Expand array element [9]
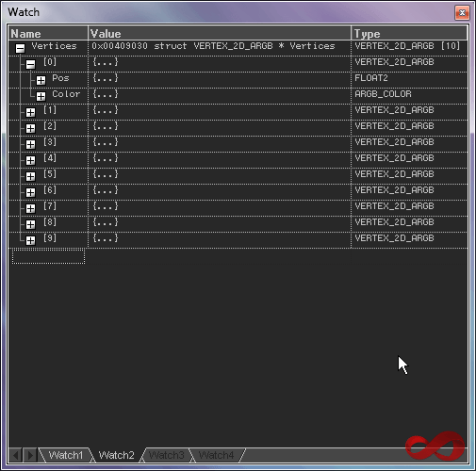 pos(30,240)
